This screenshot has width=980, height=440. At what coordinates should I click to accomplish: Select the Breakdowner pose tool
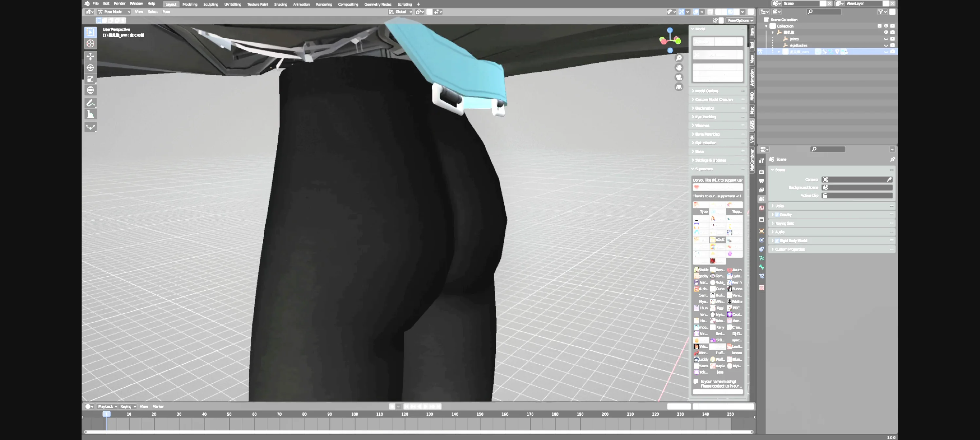[90, 127]
